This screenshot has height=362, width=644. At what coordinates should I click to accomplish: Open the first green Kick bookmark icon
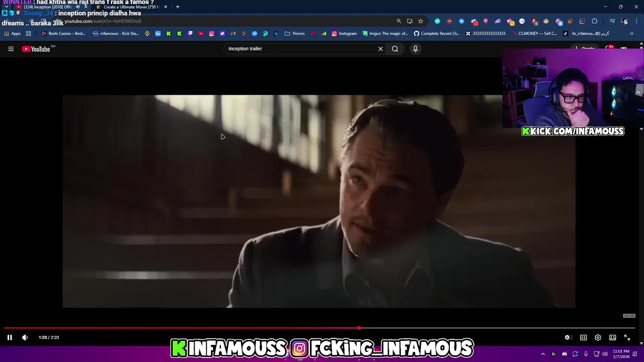coord(169,34)
